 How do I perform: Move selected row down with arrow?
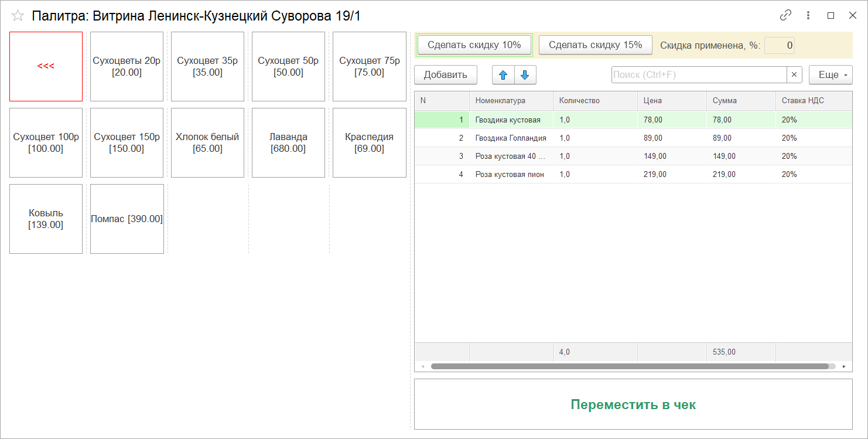525,75
